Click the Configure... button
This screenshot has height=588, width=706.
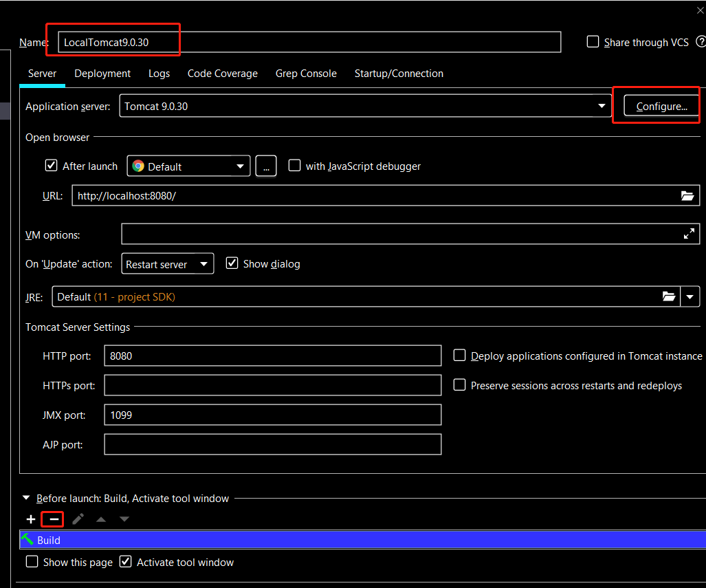tap(661, 107)
